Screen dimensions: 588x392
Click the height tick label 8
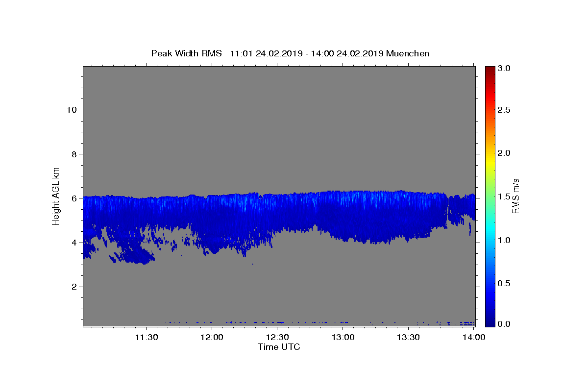tap(73, 154)
